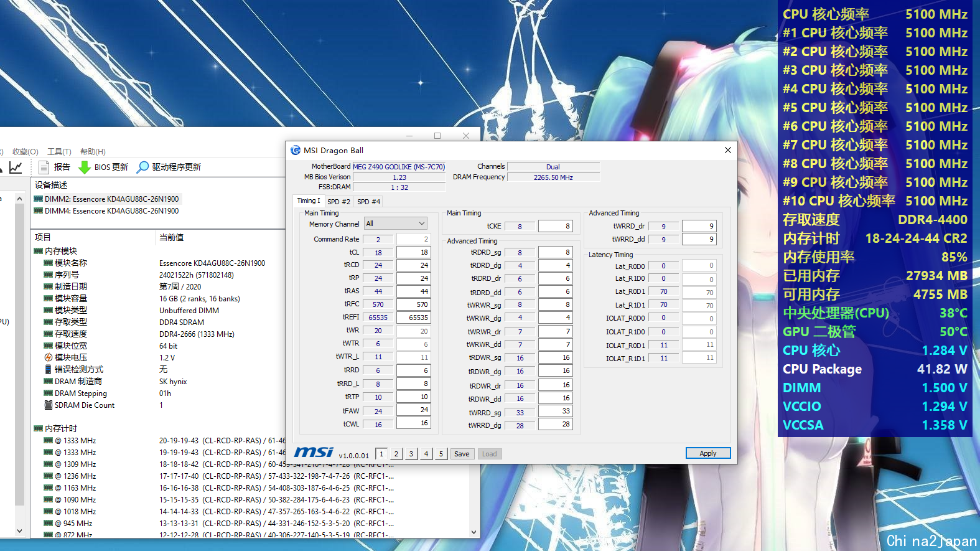
Task: Switch to the Timing I tab
Action: coord(309,200)
